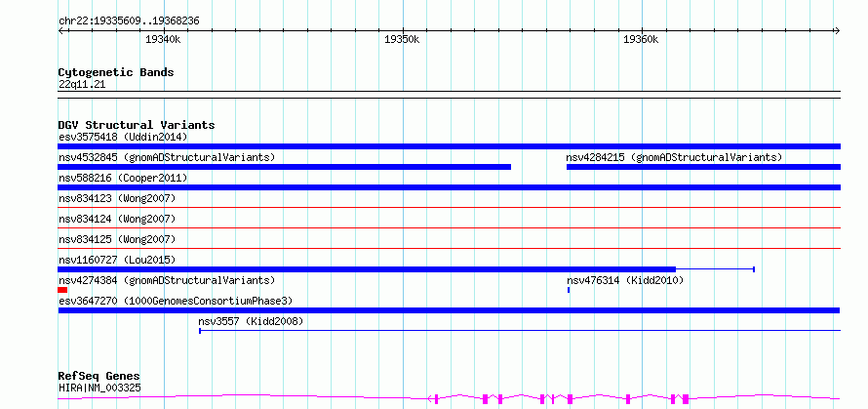Screen dimensions: 868x409
Task: Select the 19360k ruler tick label
Action: point(642,39)
